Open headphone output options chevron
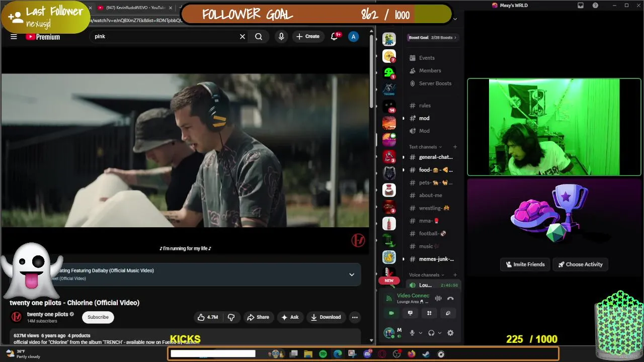The image size is (644, 362). 439,333
